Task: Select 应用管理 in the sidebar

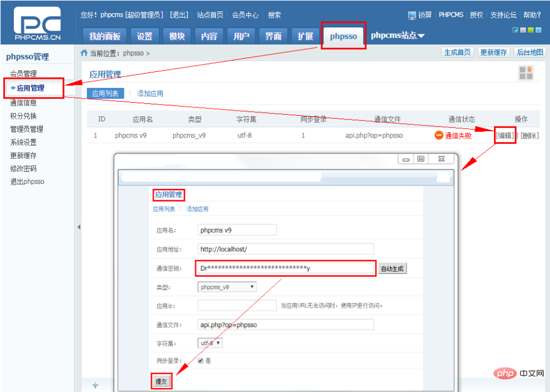Action: tap(30, 88)
